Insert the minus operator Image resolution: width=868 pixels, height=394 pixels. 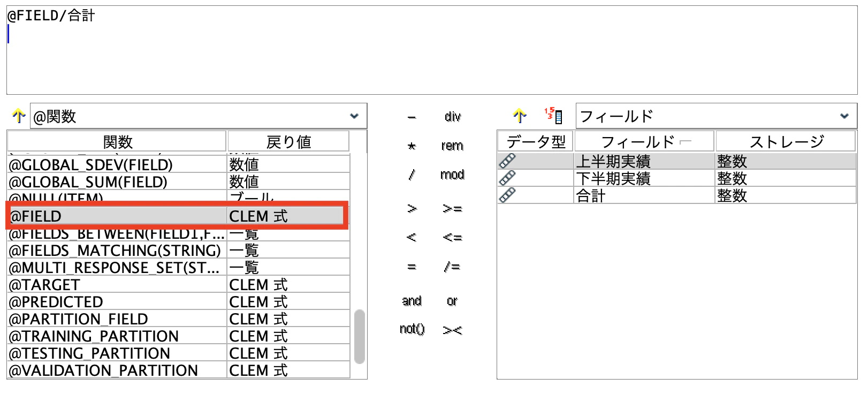(x=412, y=117)
